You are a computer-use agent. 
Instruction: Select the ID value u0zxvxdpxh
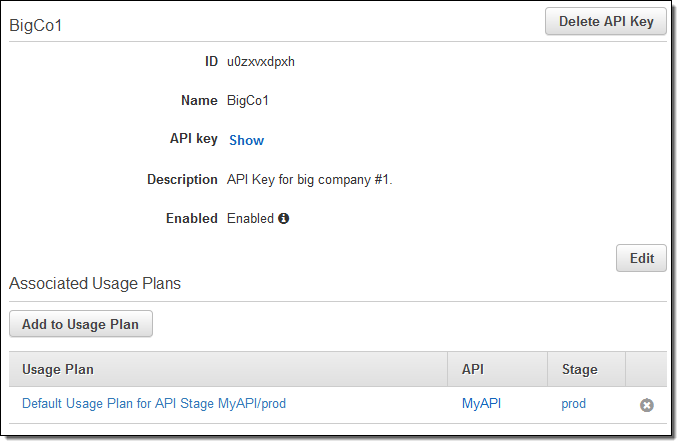coord(261,61)
